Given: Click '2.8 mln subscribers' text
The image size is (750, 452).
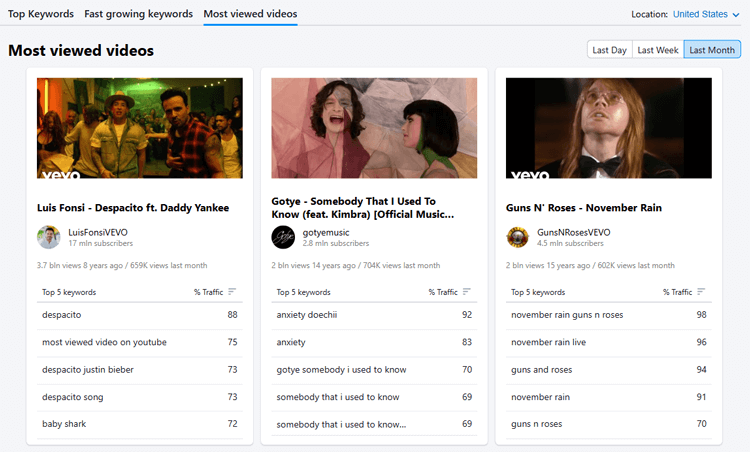Looking at the screenshot, I should pyautogui.click(x=336, y=243).
